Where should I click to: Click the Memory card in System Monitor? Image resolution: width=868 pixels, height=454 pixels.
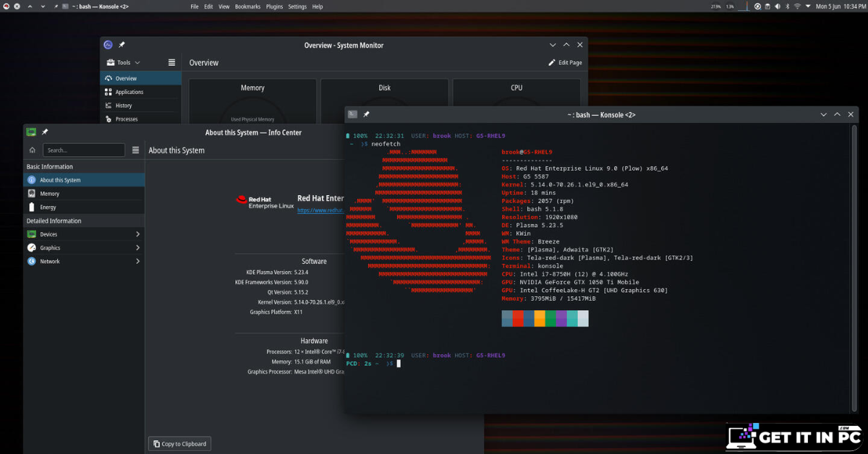click(x=252, y=101)
